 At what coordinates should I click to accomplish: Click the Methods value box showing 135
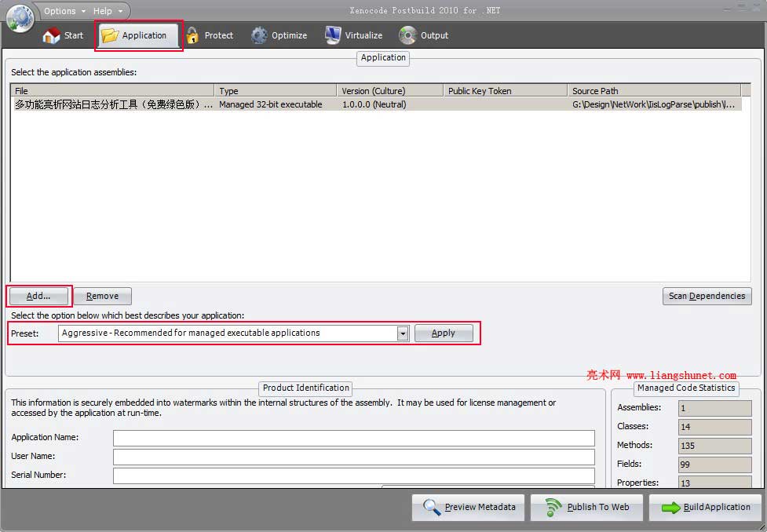click(714, 446)
